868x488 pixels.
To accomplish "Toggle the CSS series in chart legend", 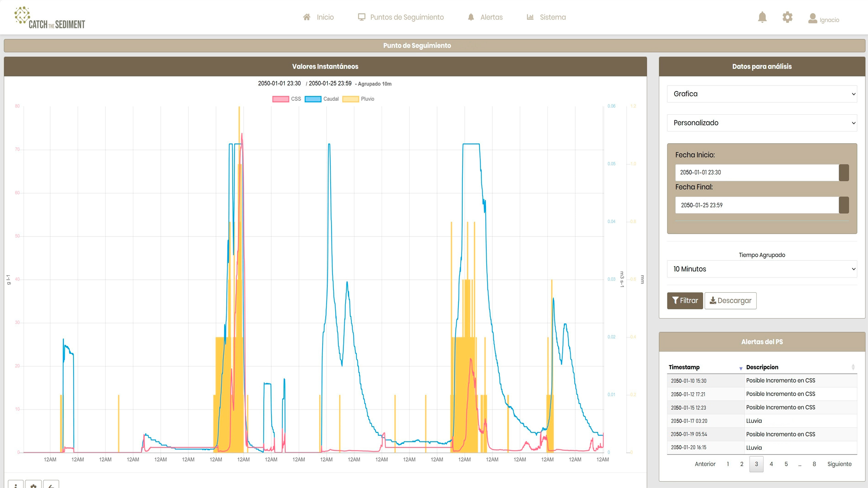I will pyautogui.click(x=287, y=99).
